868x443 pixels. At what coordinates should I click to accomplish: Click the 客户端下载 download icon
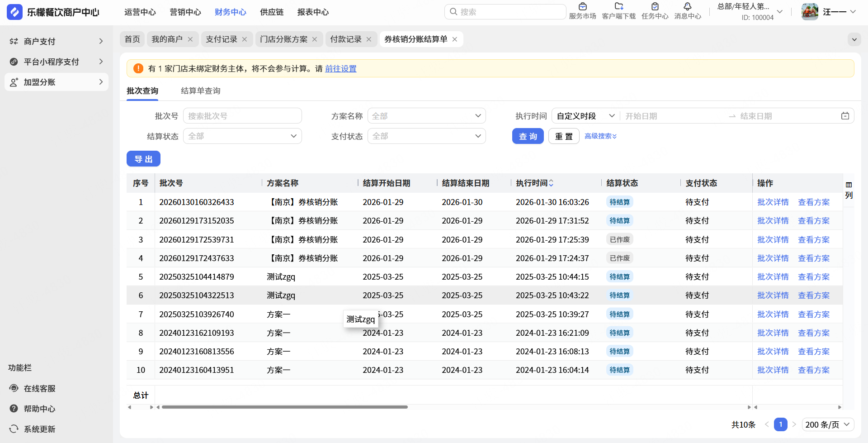[618, 7]
